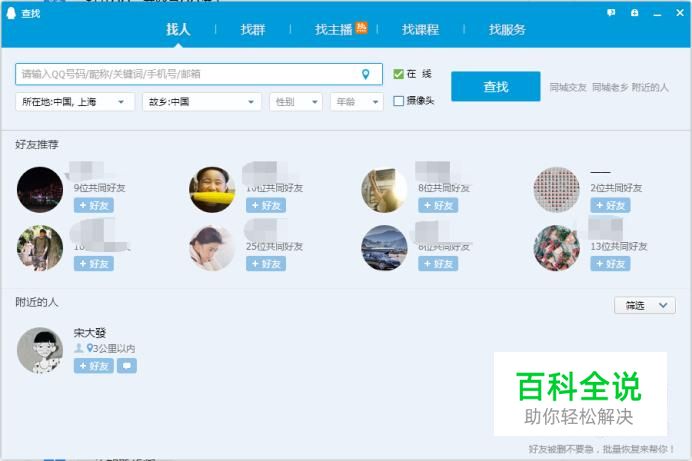Add the friend with the car avatar
This screenshot has height=461, width=692.
pyautogui.click(x=438, y=264)
